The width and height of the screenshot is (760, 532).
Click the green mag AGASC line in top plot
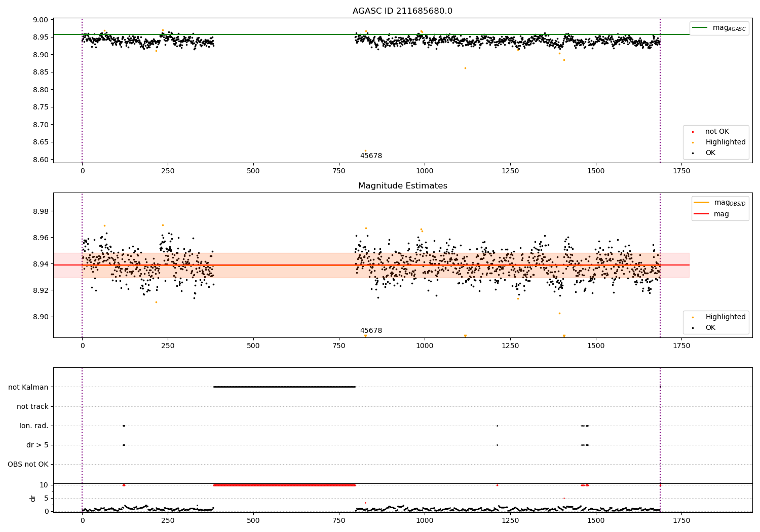click(x=371, y=34)
